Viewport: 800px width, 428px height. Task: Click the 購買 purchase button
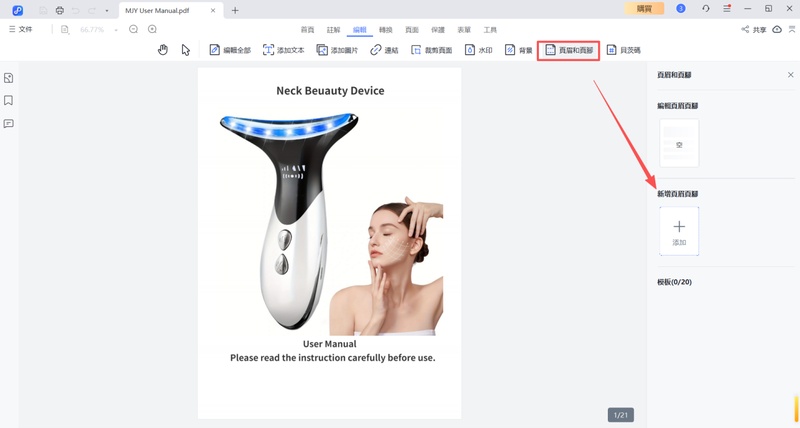pos(644,9)
